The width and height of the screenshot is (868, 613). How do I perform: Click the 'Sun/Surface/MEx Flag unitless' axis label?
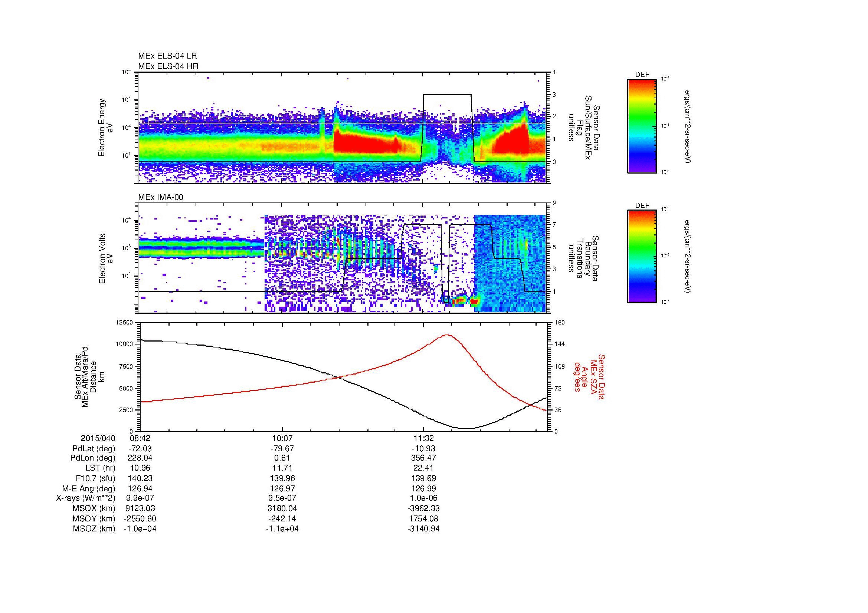pos(583,128)
